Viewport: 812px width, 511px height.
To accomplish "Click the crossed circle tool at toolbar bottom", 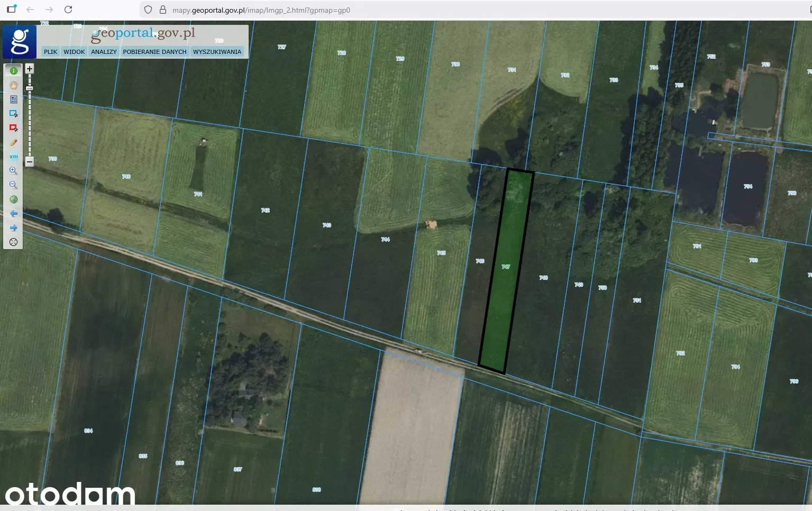I will click(14, 242).
